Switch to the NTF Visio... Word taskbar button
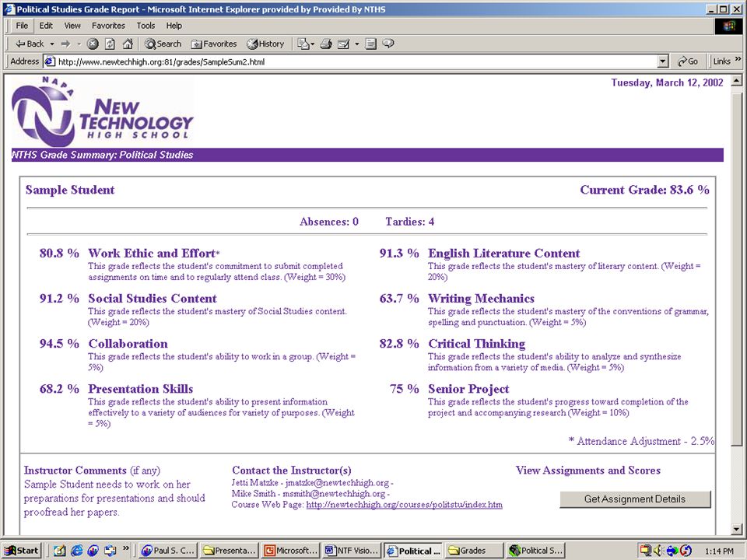The width and height of the screenshot is (747, 560). pyautogui.click(x=352, y=551)
